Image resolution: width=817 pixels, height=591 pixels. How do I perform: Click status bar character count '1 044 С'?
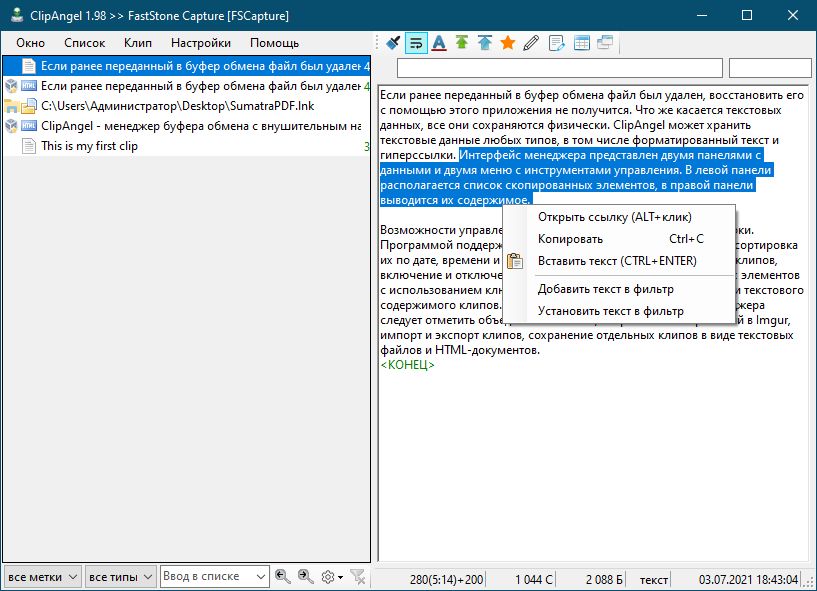pyautogui.click(x=534, y=580)
